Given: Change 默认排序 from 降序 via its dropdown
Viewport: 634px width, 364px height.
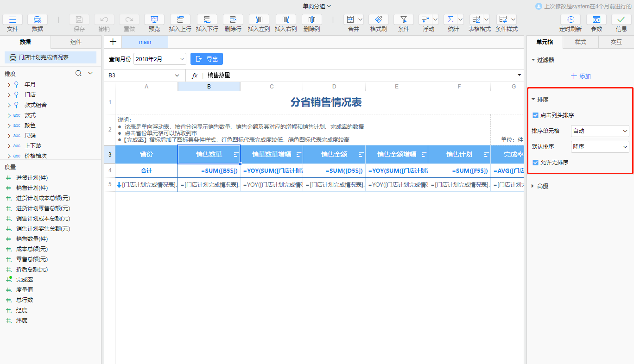Looking at the screenshot, I should (x=600, y=147).
